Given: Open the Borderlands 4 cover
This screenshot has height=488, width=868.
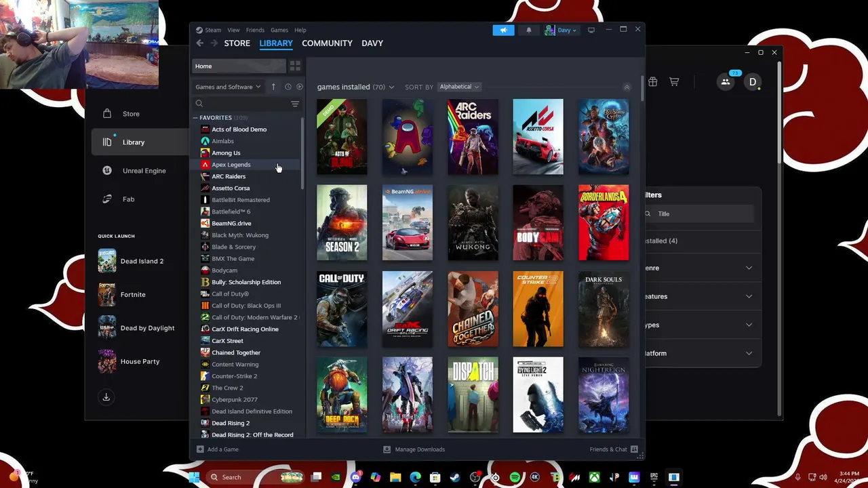Looking at the screenshot, I should (604, 222).
